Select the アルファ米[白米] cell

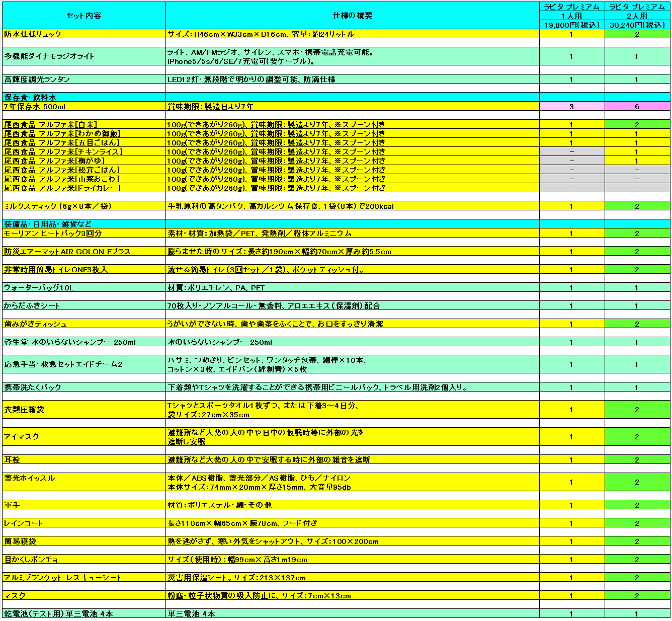84,125
